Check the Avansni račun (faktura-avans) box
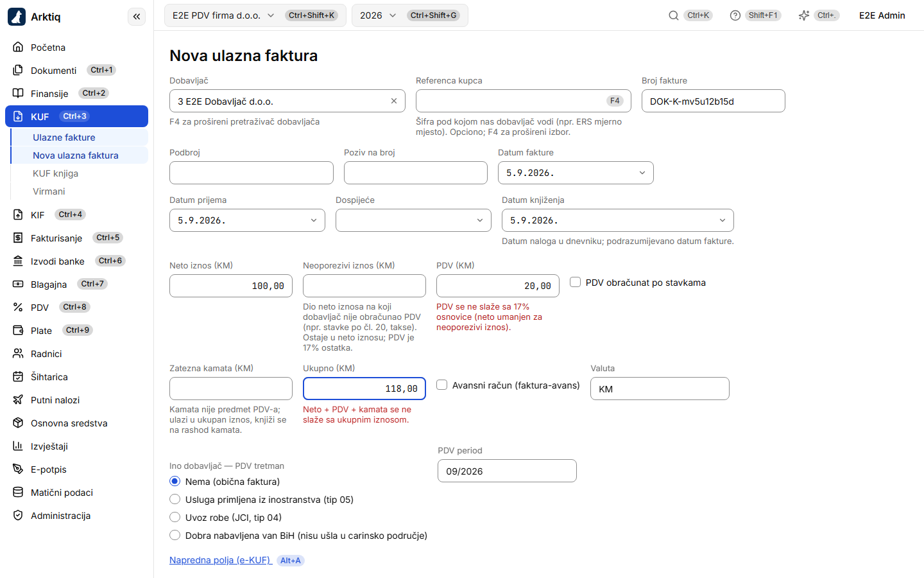This screenshot has height=578, width=924. [x=442, y=385]
